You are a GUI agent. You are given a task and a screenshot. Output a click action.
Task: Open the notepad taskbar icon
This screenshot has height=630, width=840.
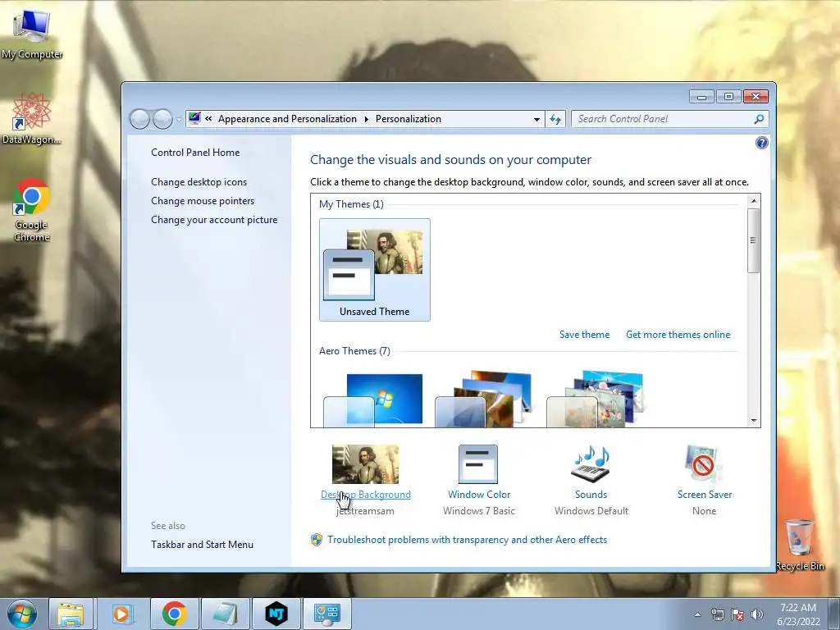[x=225, y=614]
